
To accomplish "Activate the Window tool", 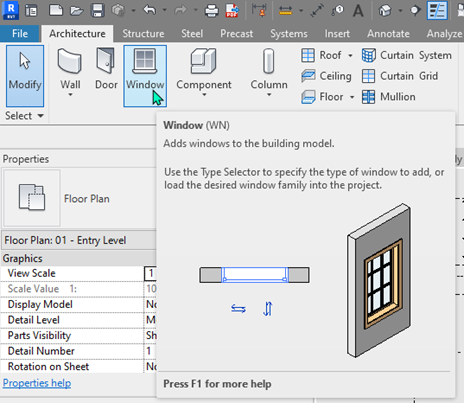I will pyautogui.click(x=145, y=76).
